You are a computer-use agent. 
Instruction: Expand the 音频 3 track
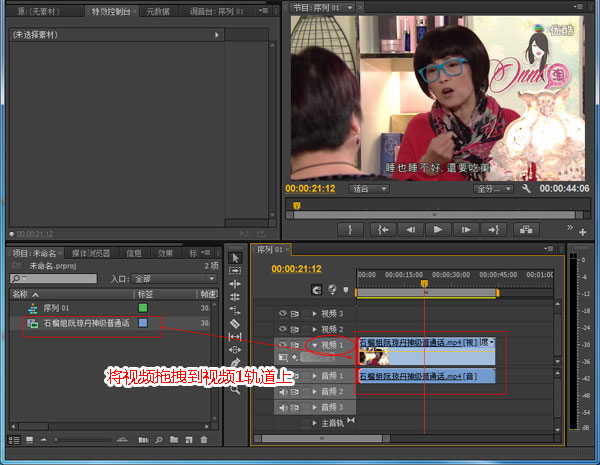pos(315,408)
